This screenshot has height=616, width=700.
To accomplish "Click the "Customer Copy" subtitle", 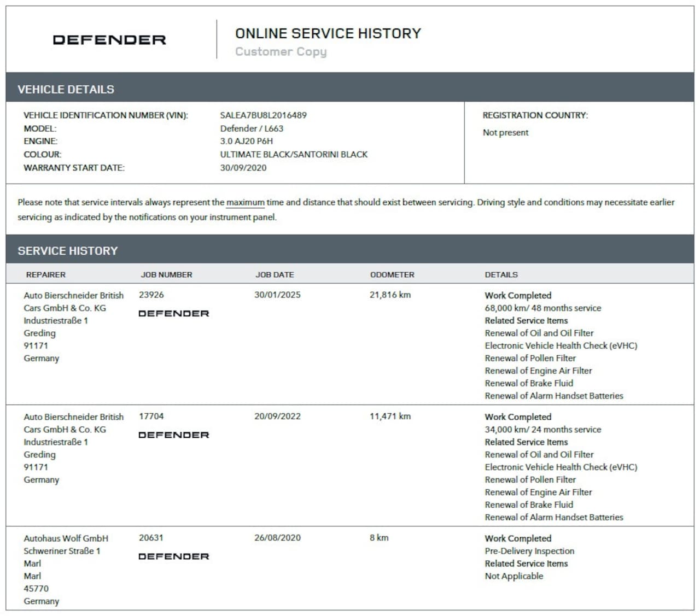I will click(x=281, y=52).
